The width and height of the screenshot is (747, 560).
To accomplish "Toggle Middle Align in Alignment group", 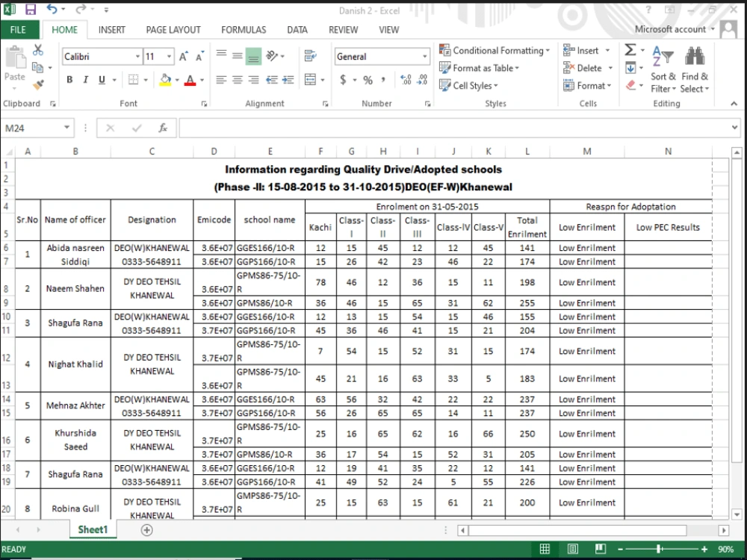I will coord(238,56).
